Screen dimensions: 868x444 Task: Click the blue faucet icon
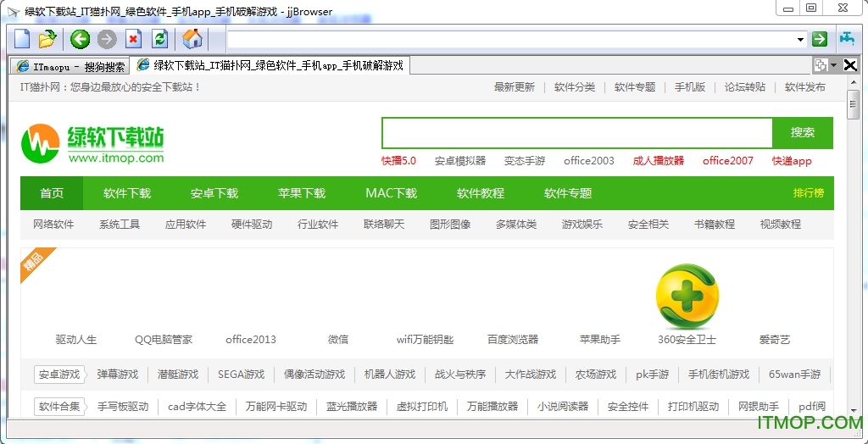[x=848, y=38]
